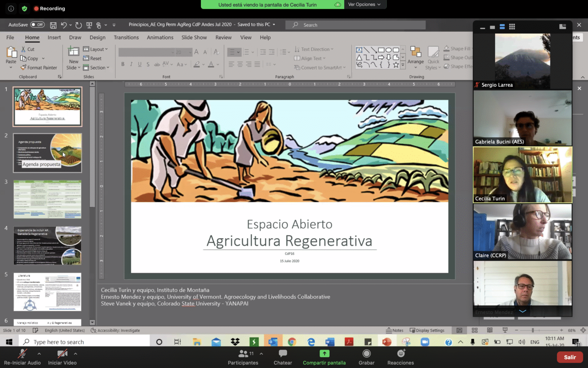Toggle Notes pane in status bar
Screen dimensions: 588x368
click(395, 330)
